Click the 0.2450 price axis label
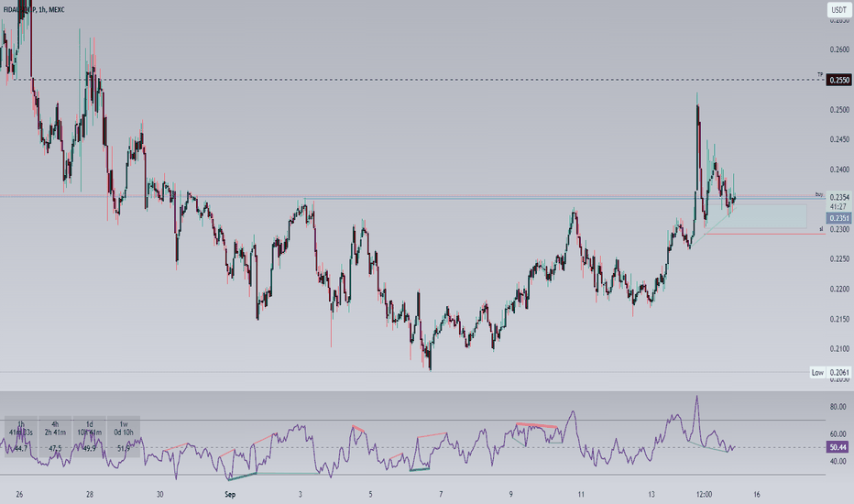The image size is (854, 504). coord(839,139)
